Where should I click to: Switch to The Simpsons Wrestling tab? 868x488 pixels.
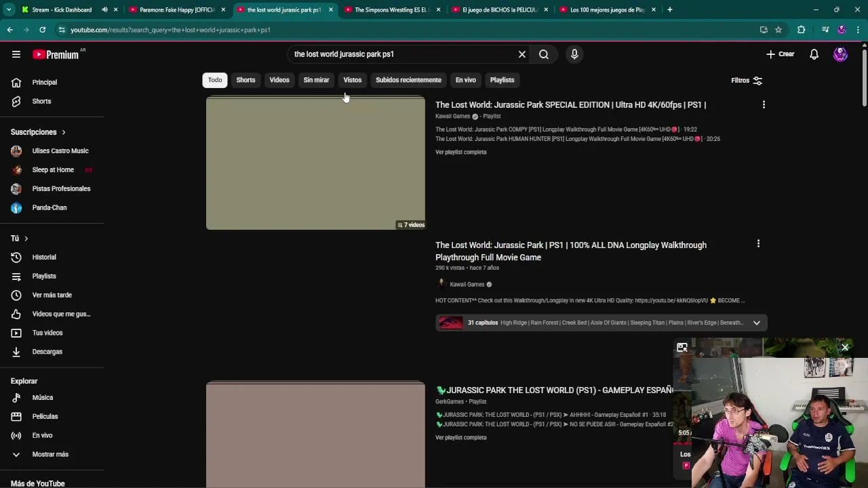(392, 9)
